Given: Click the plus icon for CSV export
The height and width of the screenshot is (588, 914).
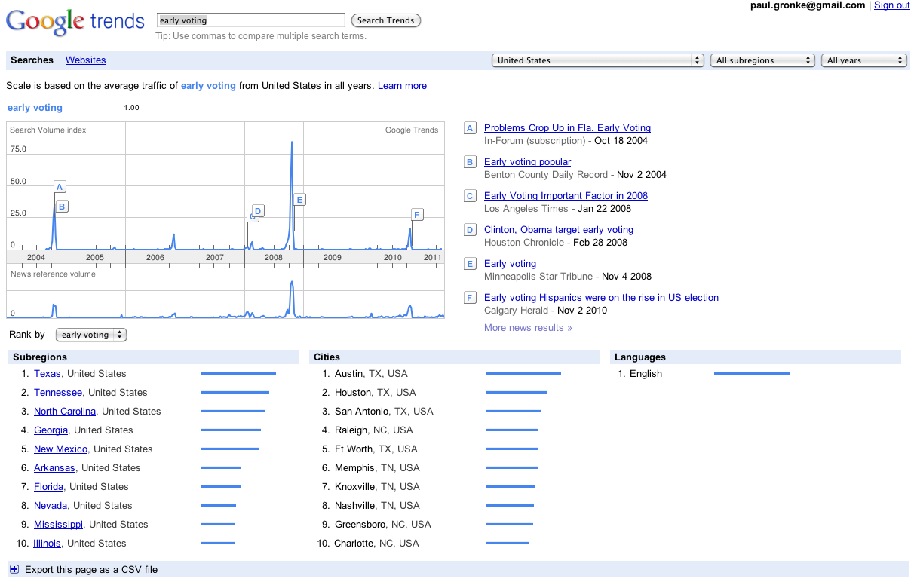Looking at the screenshot, I should pos(14,569).
